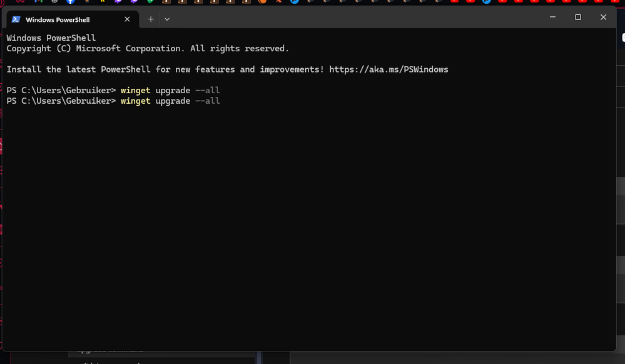Image resolution: width=625 pixels, height=364 pixels.
Task: Open the Facebook icon in the top bar
Action: 71,3
